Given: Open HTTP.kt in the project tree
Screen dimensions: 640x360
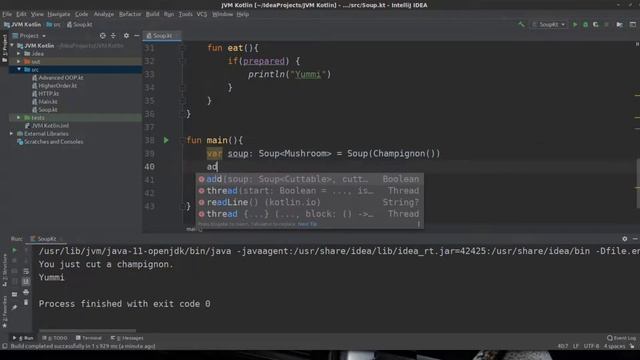Looking at the screenshot, I should pyautogui.click(x=45, y=93).
